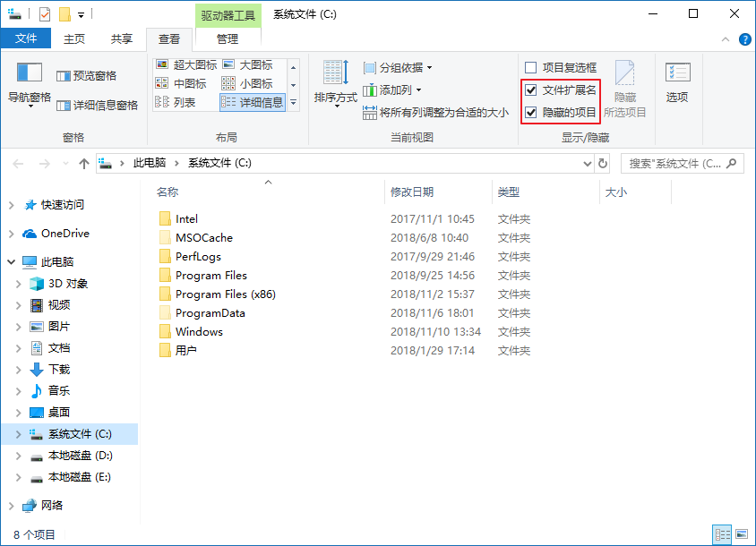Switch to details view in status bar
Image resolution: width=756 pixels, height=546 pixels.
click(722, 534)
